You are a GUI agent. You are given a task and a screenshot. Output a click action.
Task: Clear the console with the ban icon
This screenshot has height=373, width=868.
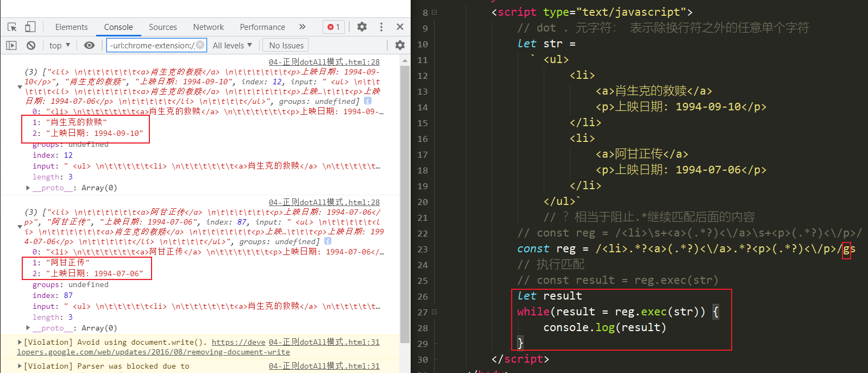[x=31, y=45]
